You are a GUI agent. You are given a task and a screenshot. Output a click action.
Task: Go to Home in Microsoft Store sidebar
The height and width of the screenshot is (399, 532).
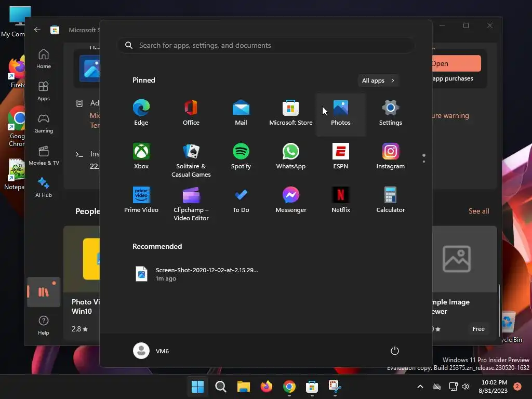pos(44,59)
